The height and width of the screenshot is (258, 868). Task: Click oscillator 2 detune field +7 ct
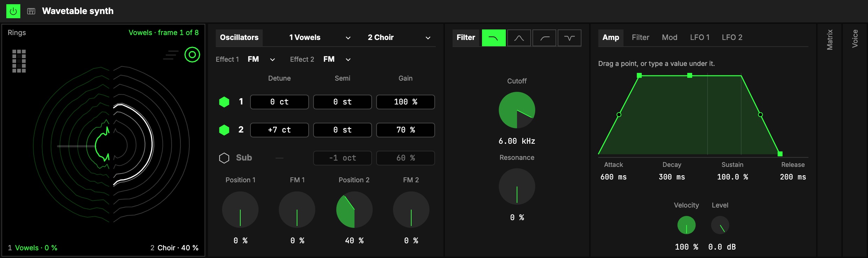[x=280, y=130]
